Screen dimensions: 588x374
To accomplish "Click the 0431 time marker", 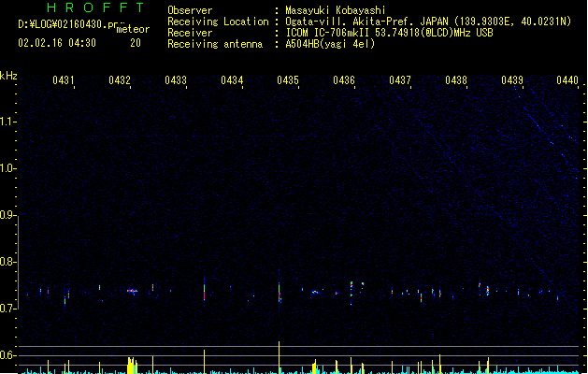I will pyautogui.click(x=64, y=80).
